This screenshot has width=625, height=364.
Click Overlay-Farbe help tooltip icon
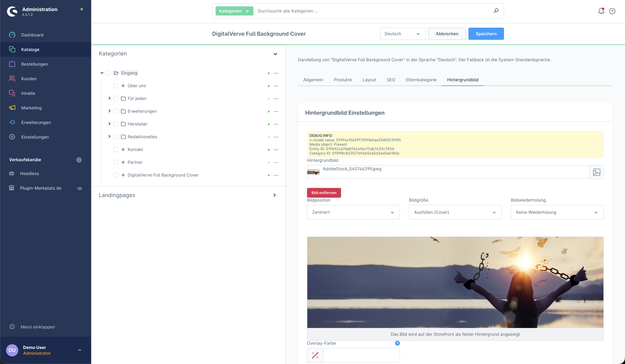397,343
